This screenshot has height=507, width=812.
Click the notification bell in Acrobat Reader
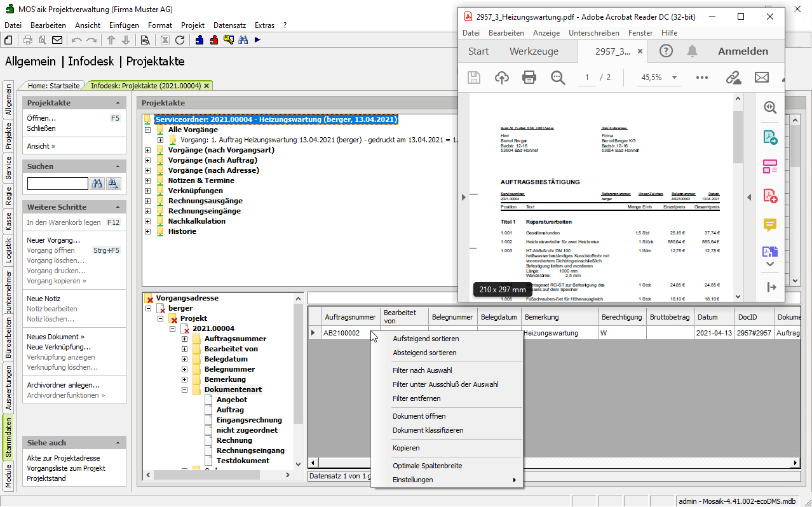(x=692, y=51)
